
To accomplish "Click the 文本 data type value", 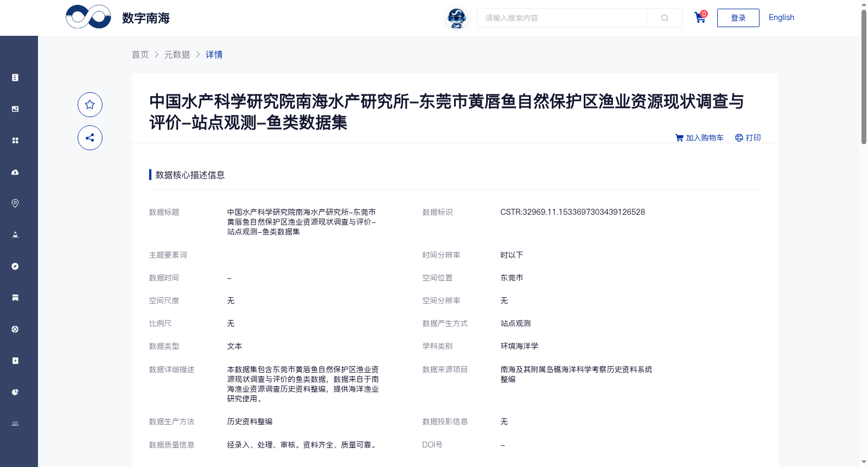I will pyautogui.click(x=234, y=346).
